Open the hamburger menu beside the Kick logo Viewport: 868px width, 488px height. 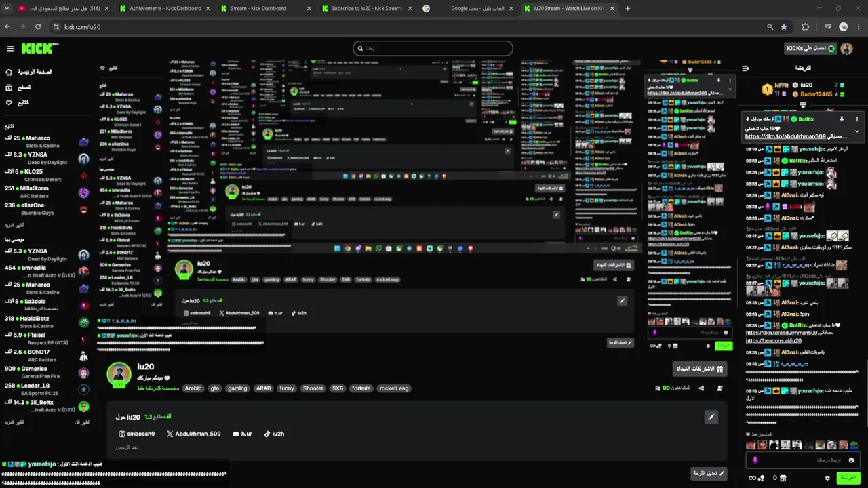click(10, 49)
